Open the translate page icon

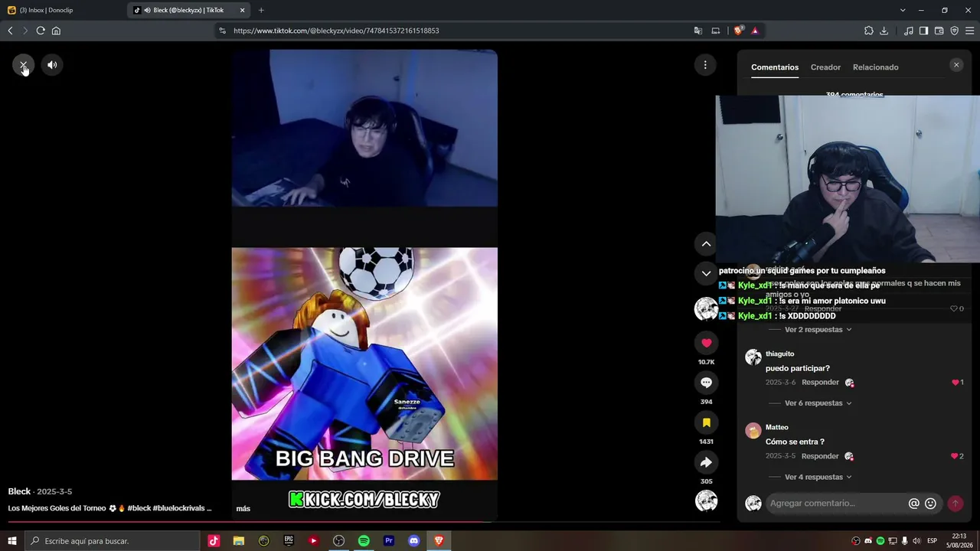[x=698, y=31]
